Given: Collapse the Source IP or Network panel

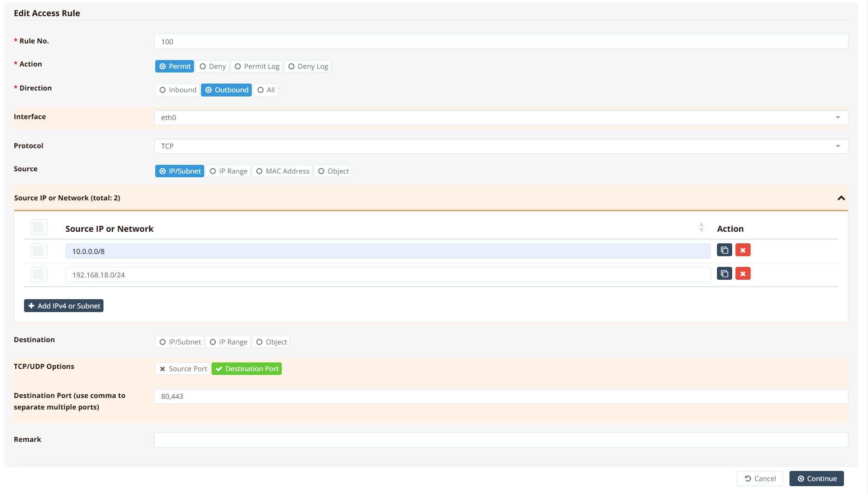Looking at the screenshot, I should click(x=841, y=198).
